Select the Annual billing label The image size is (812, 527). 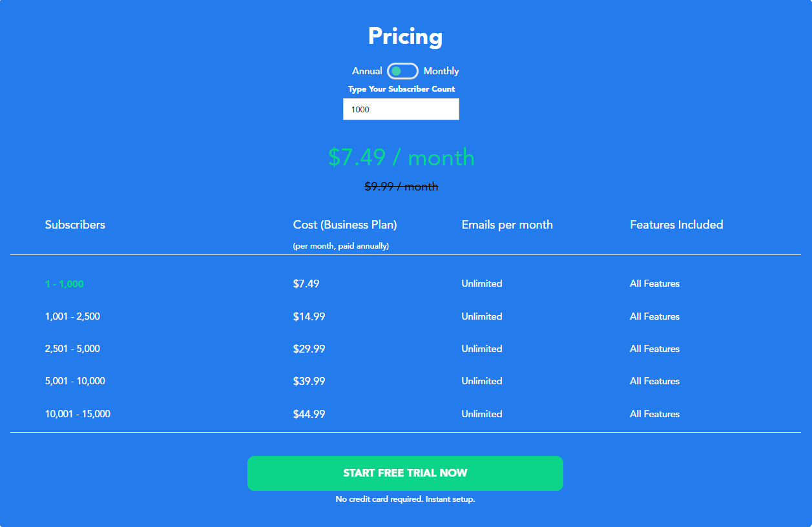pos(367,71)
